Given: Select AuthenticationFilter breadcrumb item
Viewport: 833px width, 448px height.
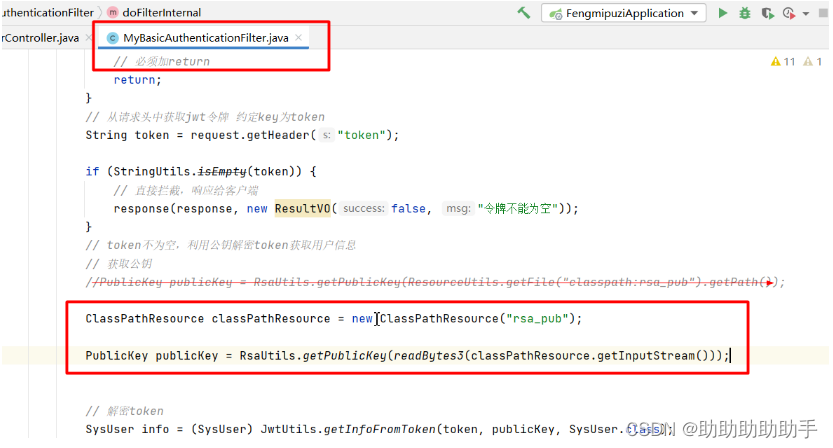Looking at the screenshot, I should pyautogui.click(x=47, y=12).
